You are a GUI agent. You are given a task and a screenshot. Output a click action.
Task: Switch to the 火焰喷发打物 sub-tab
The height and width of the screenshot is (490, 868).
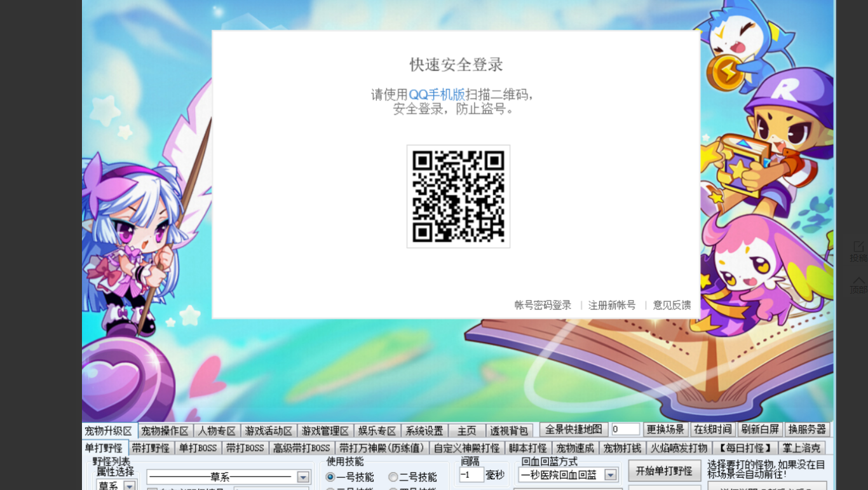[x=679, y=448]
